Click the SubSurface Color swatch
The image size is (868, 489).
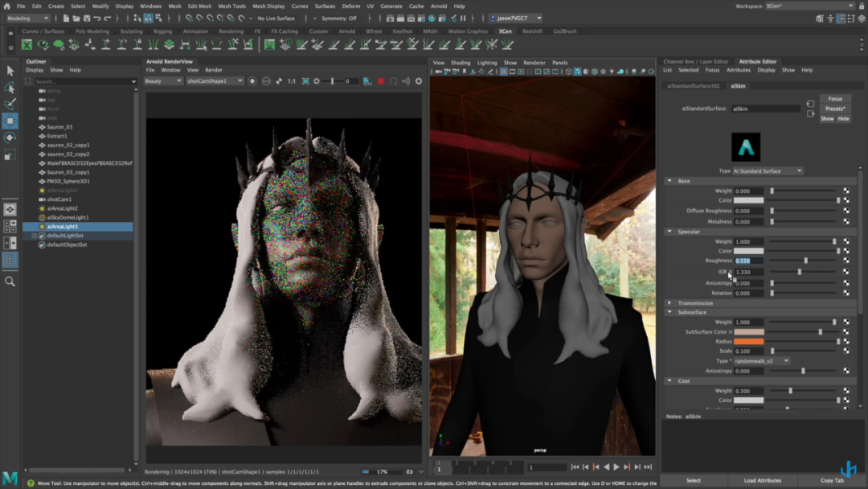(748, 332)
